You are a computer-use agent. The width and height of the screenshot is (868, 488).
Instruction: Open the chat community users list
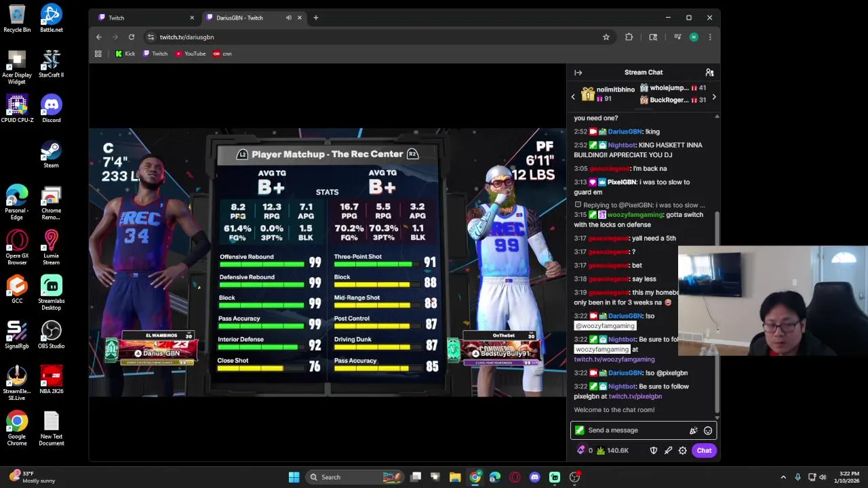709,73
